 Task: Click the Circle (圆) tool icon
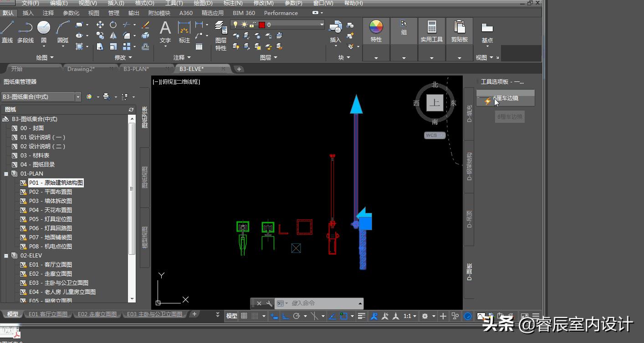(x=44, y=28)
